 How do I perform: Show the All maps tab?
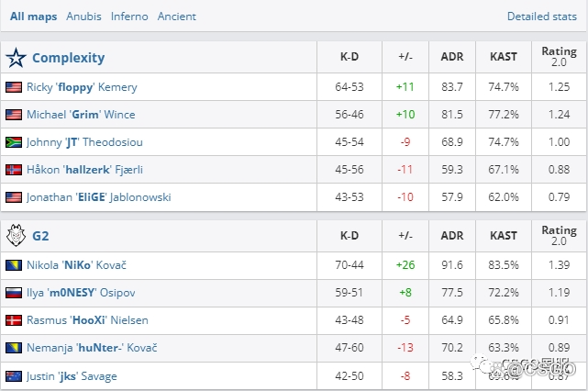(32, 17)
